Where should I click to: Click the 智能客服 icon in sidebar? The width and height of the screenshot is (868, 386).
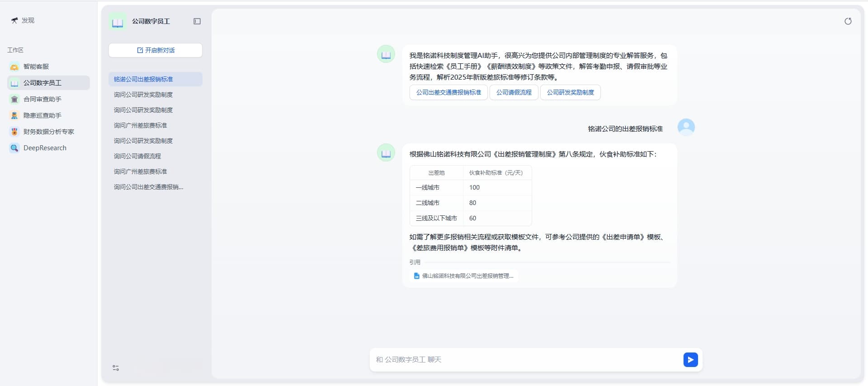point(14,67)
